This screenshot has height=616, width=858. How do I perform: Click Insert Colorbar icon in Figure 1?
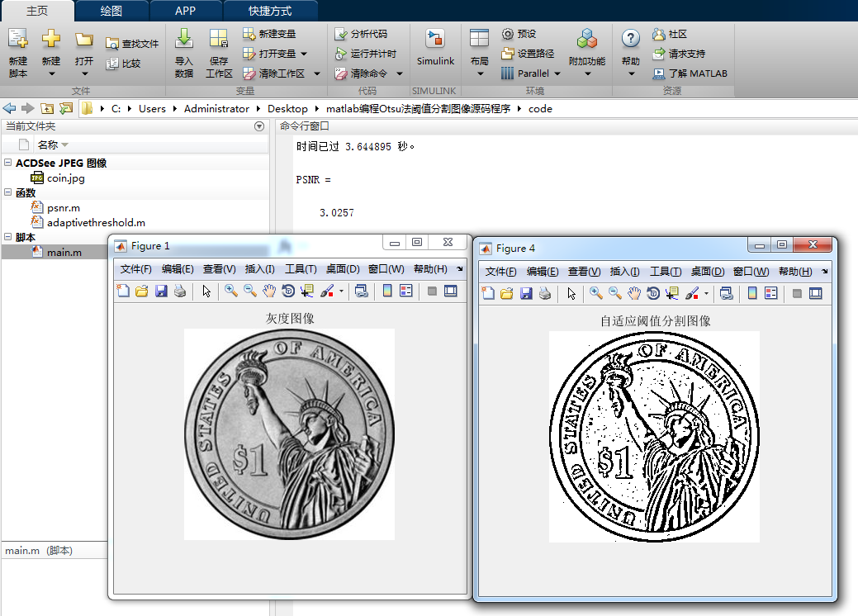tap(387, 291)
